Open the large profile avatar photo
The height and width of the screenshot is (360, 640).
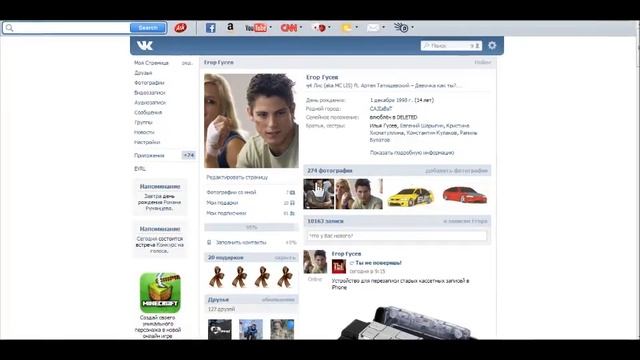pyautogui.click(x=251, y=120)
